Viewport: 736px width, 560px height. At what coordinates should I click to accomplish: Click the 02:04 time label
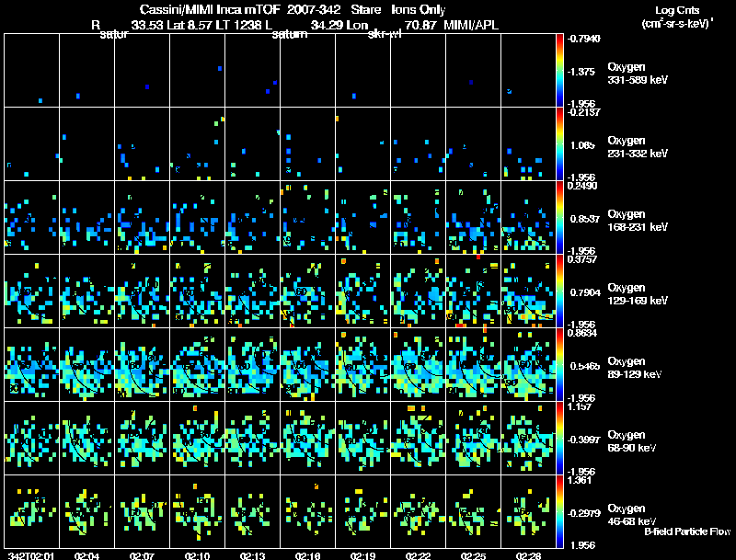87,555
